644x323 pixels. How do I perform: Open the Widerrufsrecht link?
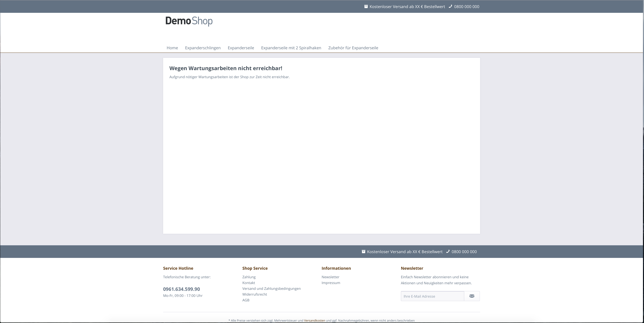click(x=254, y=294)
